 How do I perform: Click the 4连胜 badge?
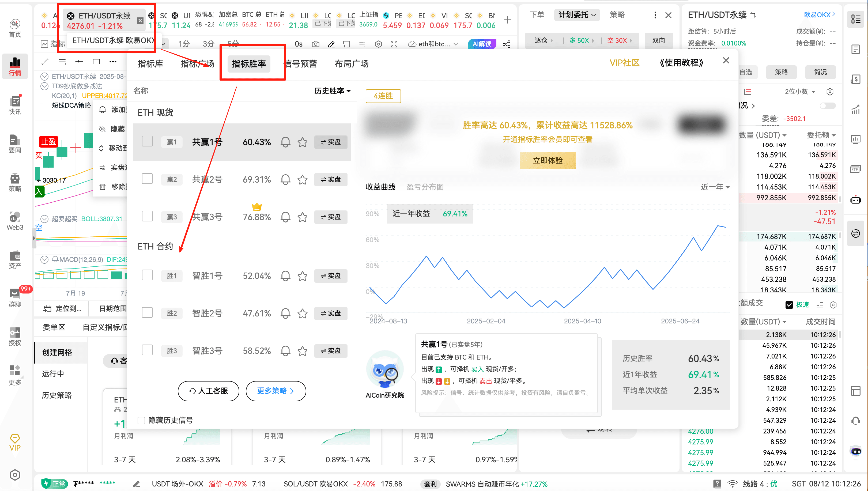pyautogui.click(x=383, y=96)
